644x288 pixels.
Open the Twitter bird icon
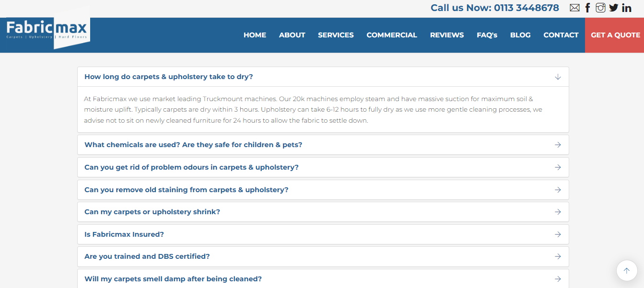point(613,8)
